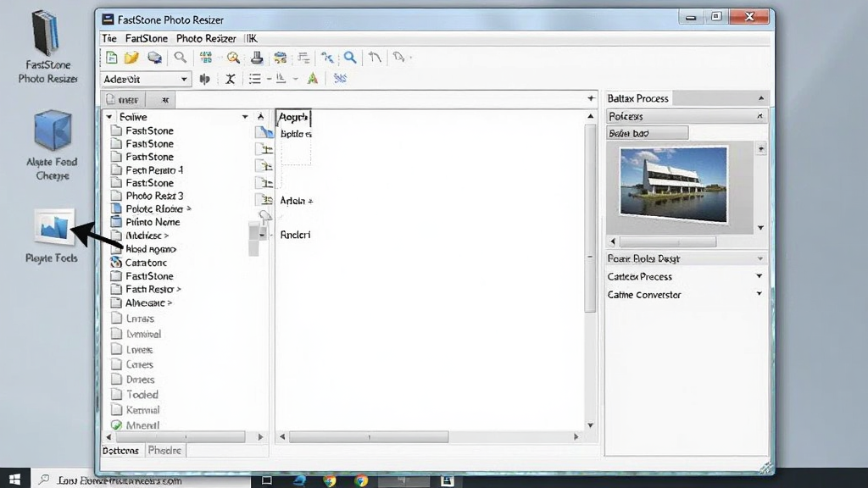Expand the Foanr Bola Desgt section
Screen dimensions: 868x488
[x=759, y=258]
